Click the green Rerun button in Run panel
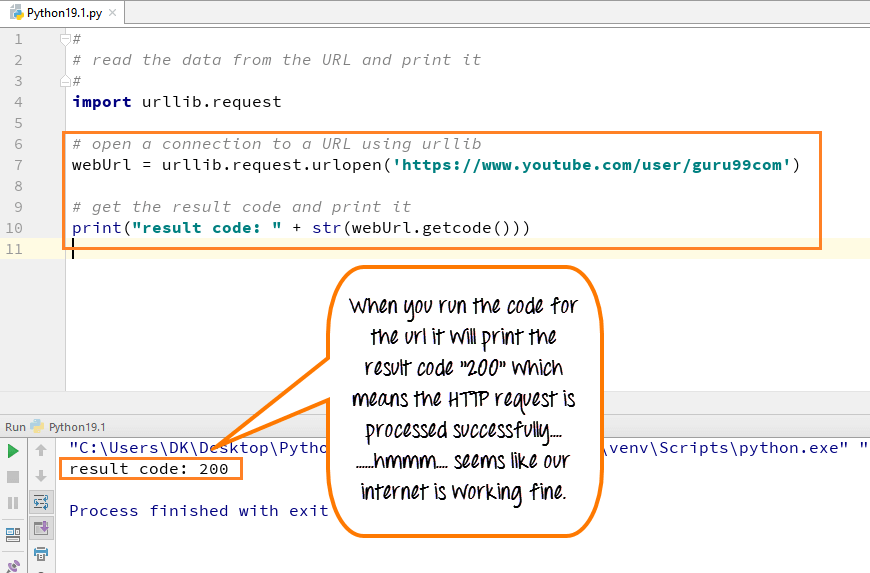Viewport: 870px width, 573px height. pos(13,450)
